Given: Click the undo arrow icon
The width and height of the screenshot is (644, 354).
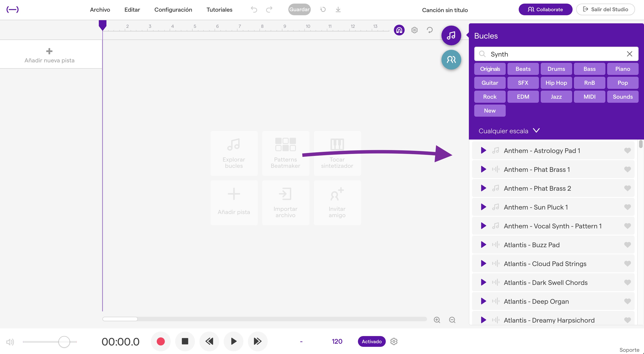Looking at the screenshot, I should [x=254, y=9].
